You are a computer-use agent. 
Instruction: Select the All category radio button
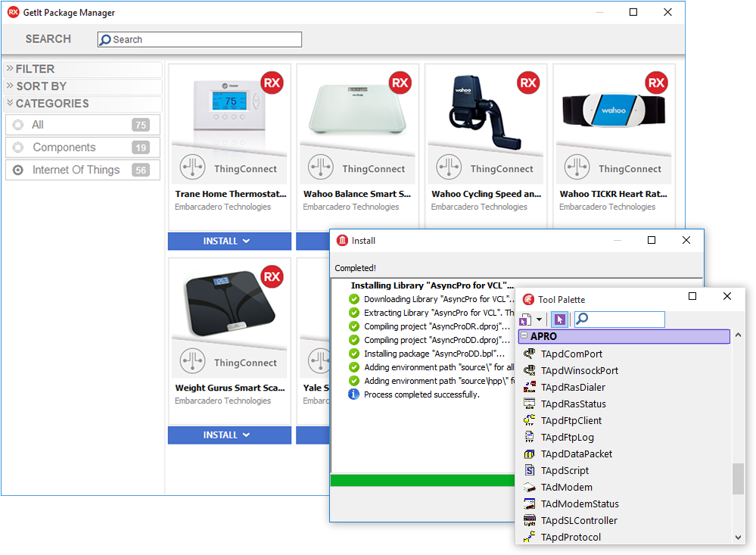[x=18, y=125]
